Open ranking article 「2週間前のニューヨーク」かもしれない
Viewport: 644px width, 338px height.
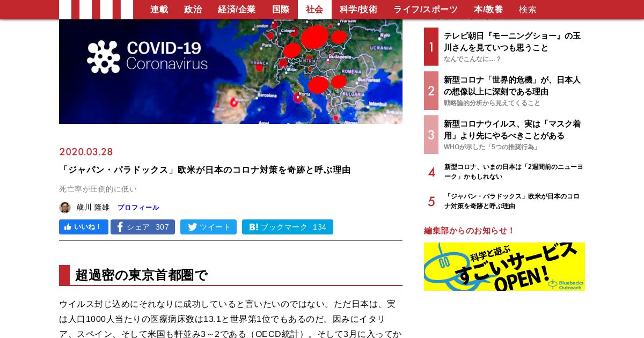[x=514, y=172]
